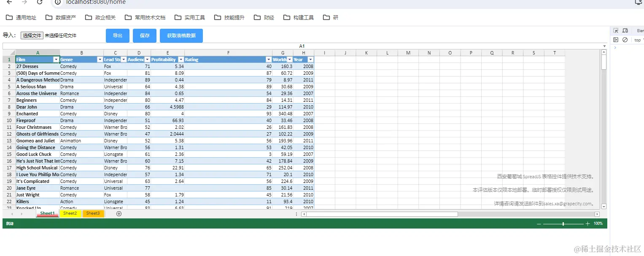Click vertical scrollbar up arrow
Screen dimensions: 644x256
(604, 52)
